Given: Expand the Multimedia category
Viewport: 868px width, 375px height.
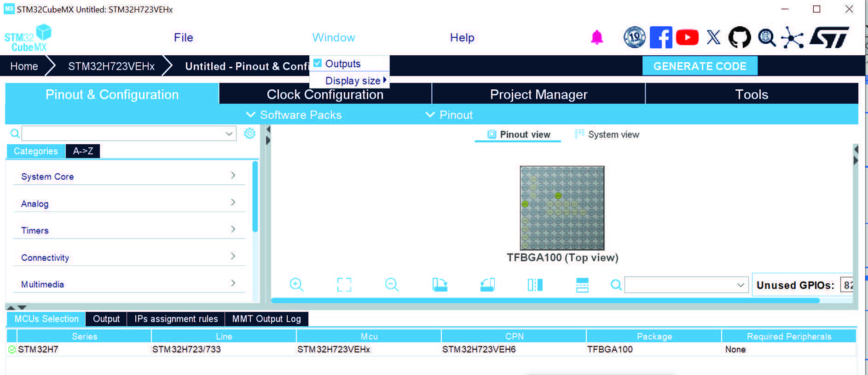Looking at the screenshot, I should click(x=129, y=284).
